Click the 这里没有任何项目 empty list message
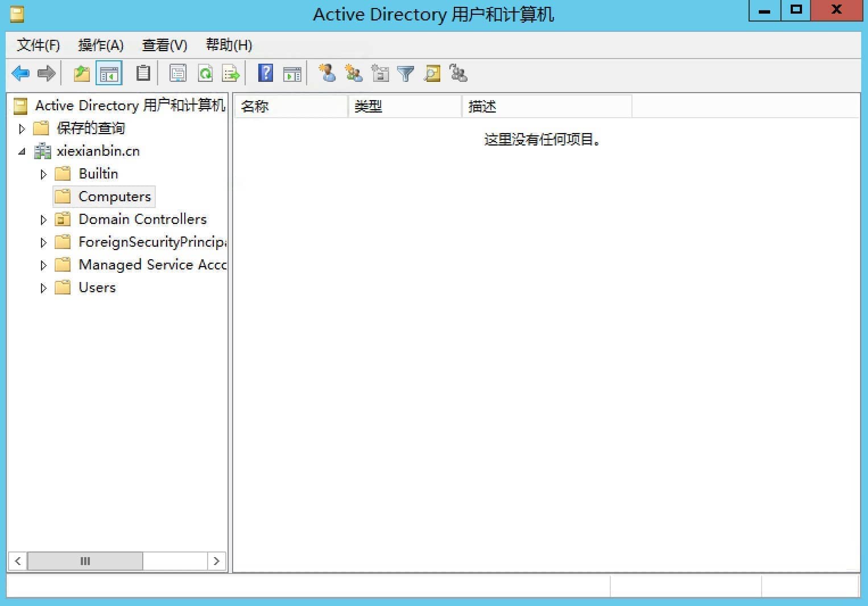The width and height of the screenshot is (868, 606). point(543,140)
